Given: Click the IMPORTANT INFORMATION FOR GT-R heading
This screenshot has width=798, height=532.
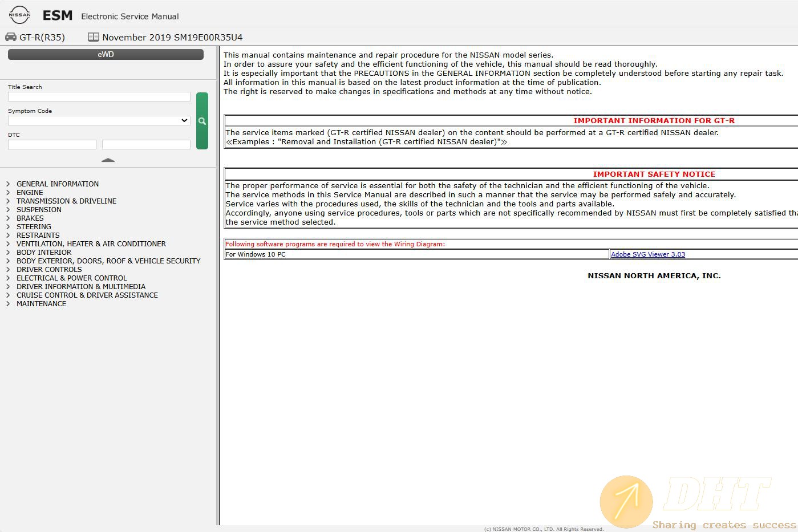Looking at the screenshot, I should coord(654,120).
